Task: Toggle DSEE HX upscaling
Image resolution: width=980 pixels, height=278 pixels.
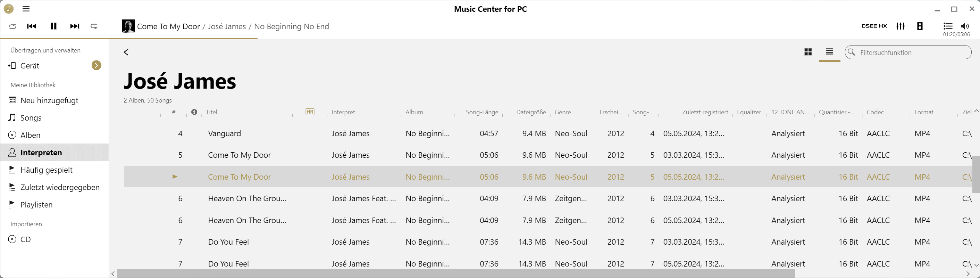Action: (x=874, y=26)
